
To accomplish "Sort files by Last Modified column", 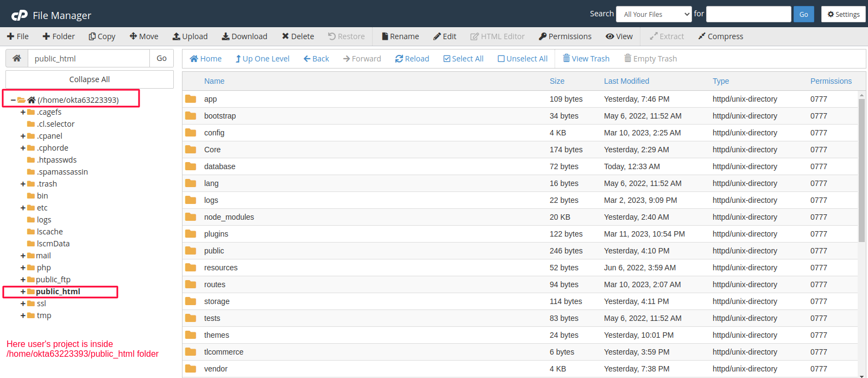I will (x=626, y=81).
